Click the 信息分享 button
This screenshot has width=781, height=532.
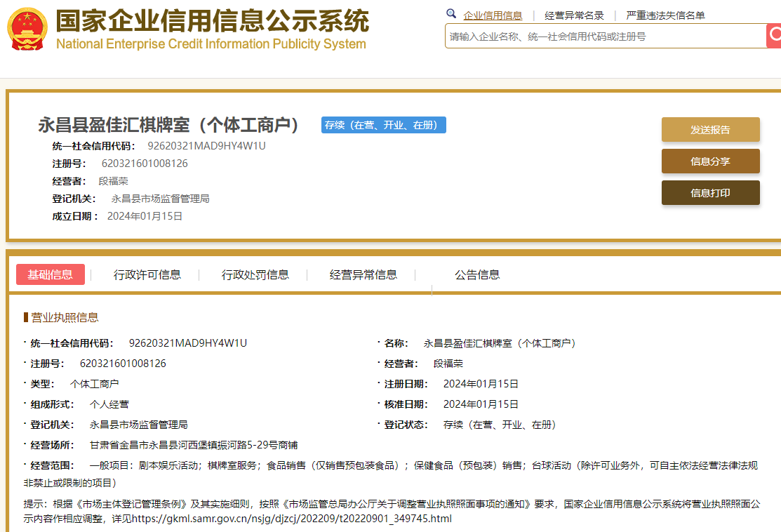710,161
